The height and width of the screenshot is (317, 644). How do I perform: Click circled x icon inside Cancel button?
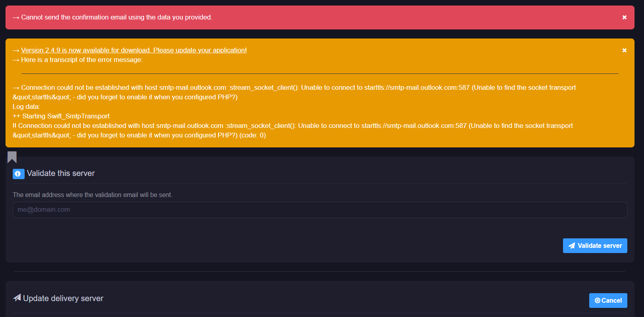tap(597, 301)
